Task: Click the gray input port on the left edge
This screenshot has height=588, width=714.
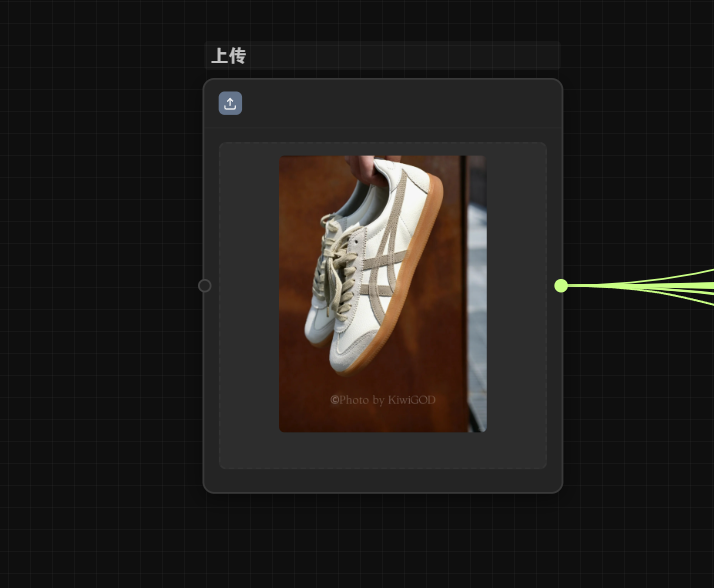Action: point(205,285)
